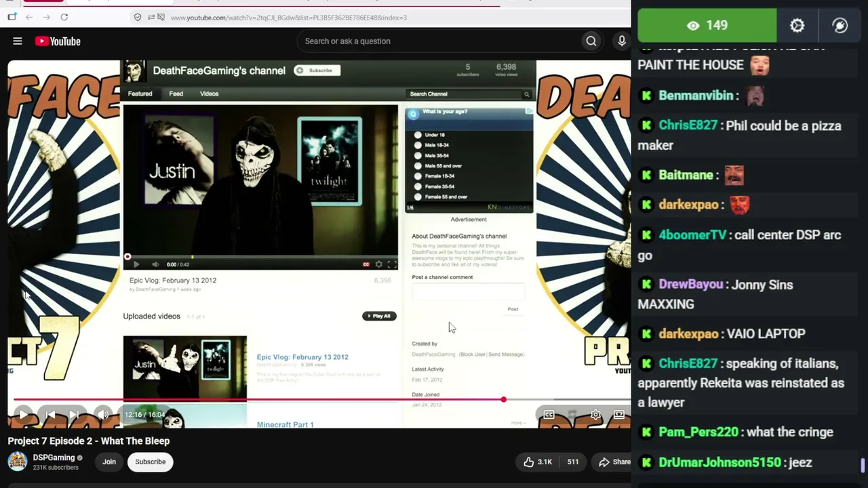This screenshot has width=868, height=488.
Task: Open the chat settings gear icon
Action: [797, 26]
